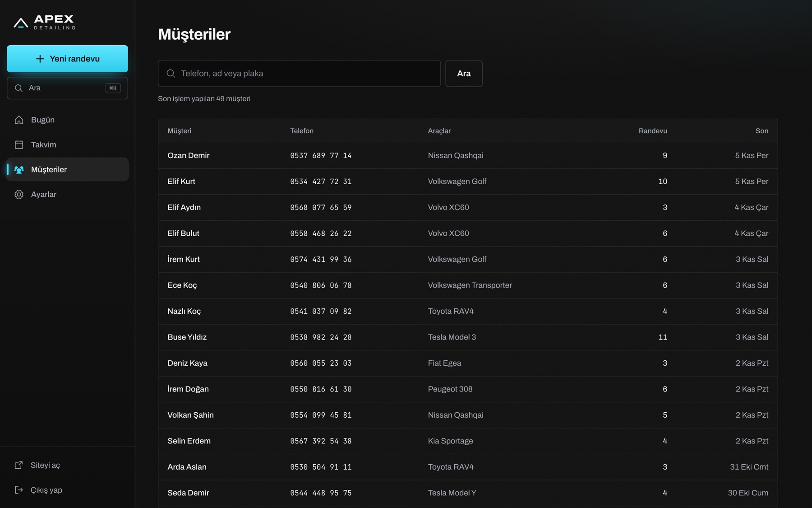The width and height of the screenshot is (812, 508).
Task: Select phone number 0558 468 26 22
Action: click(x=321, y=233)
